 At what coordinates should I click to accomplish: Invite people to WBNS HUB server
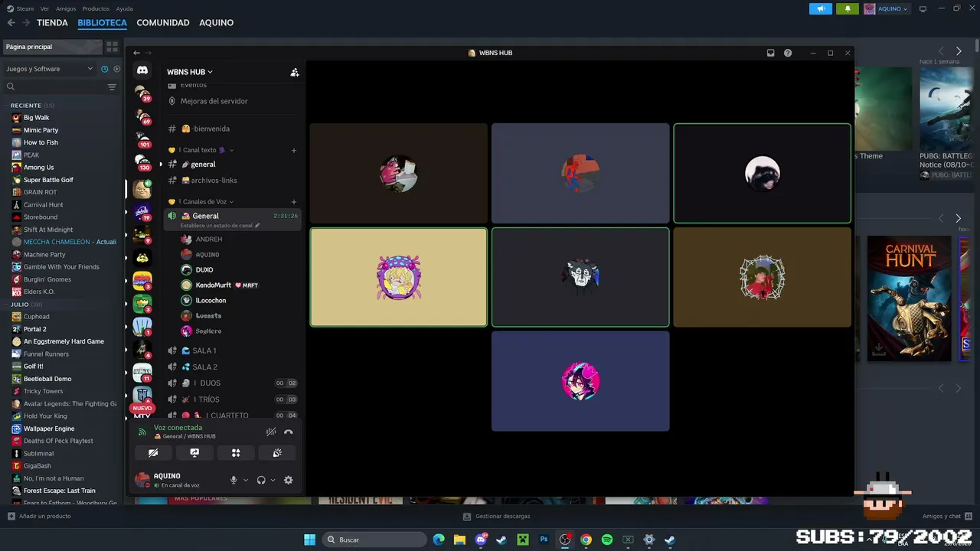point(294,72)
